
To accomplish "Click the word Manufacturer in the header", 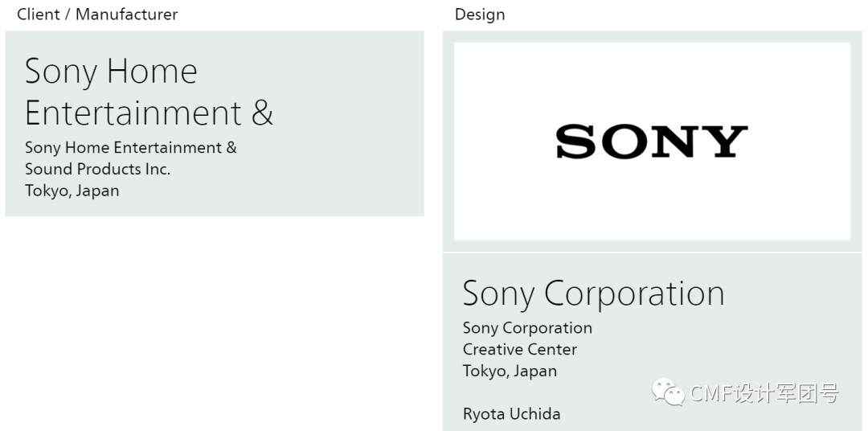I will pos(126,14).
